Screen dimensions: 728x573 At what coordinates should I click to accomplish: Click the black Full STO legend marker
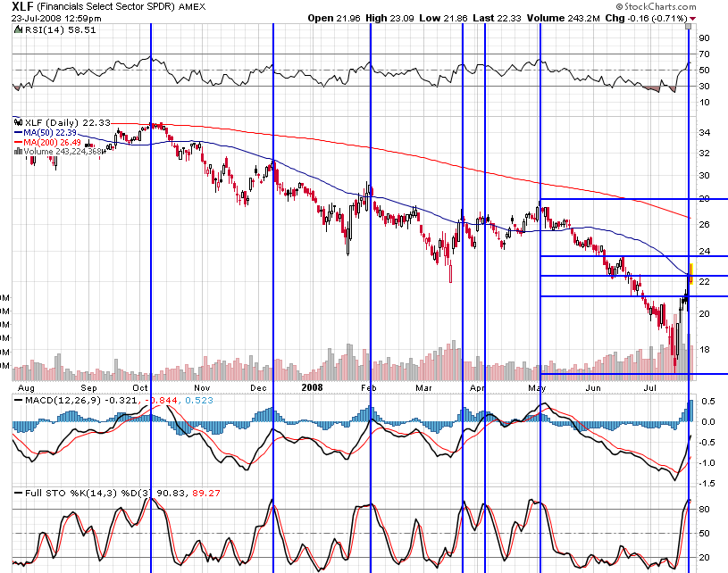19,494
